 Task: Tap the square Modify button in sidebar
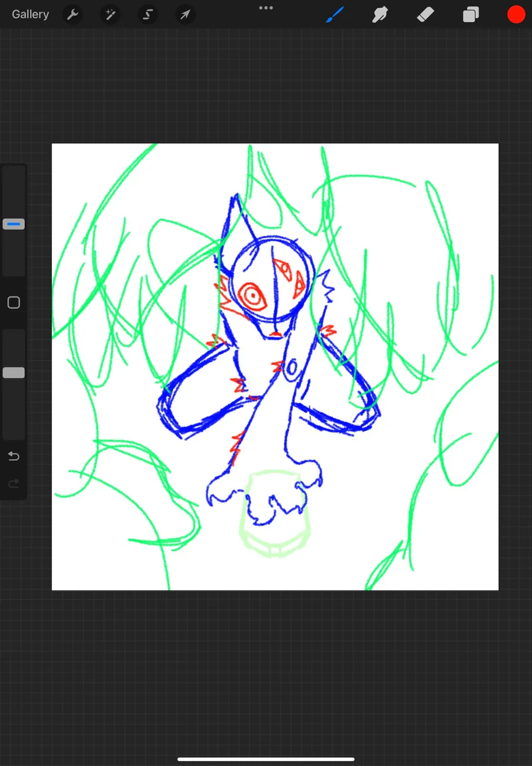(14, 303)
